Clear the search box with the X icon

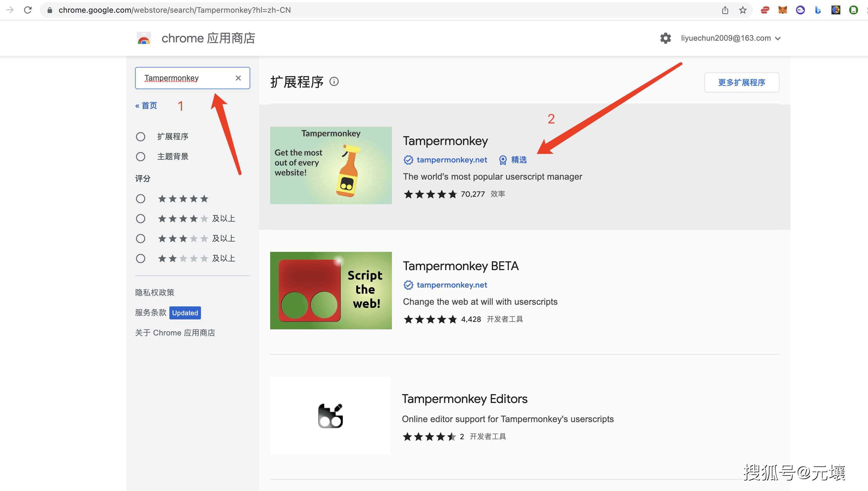click(238, 78)
